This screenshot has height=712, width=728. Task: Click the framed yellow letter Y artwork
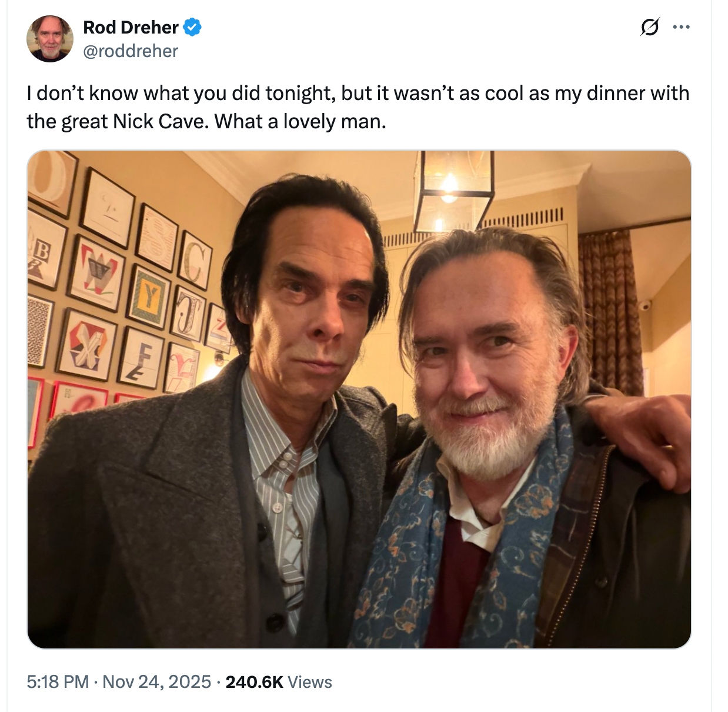point(149,297)
